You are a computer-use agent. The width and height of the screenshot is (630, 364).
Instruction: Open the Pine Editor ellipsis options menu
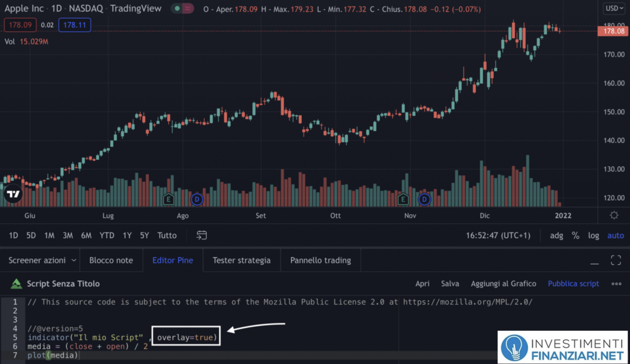617,283
